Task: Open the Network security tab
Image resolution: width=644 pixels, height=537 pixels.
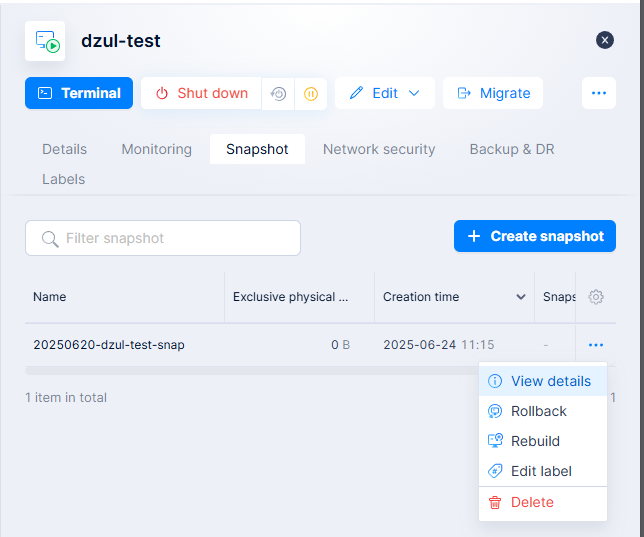Action: [379, 149]
